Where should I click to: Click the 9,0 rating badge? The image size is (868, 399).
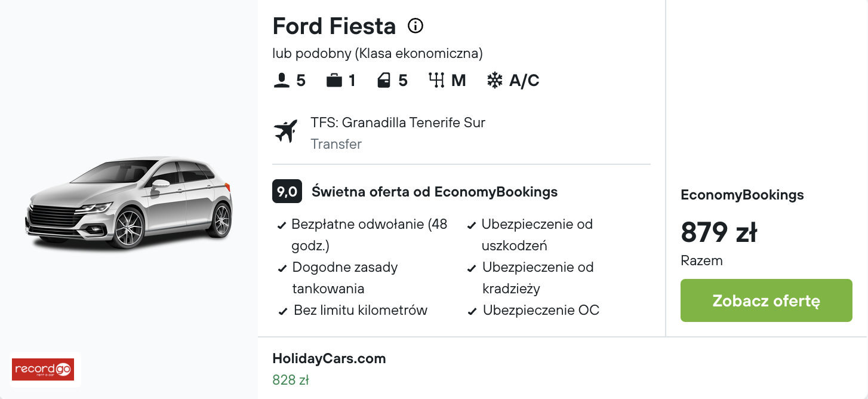pos(287,192)
